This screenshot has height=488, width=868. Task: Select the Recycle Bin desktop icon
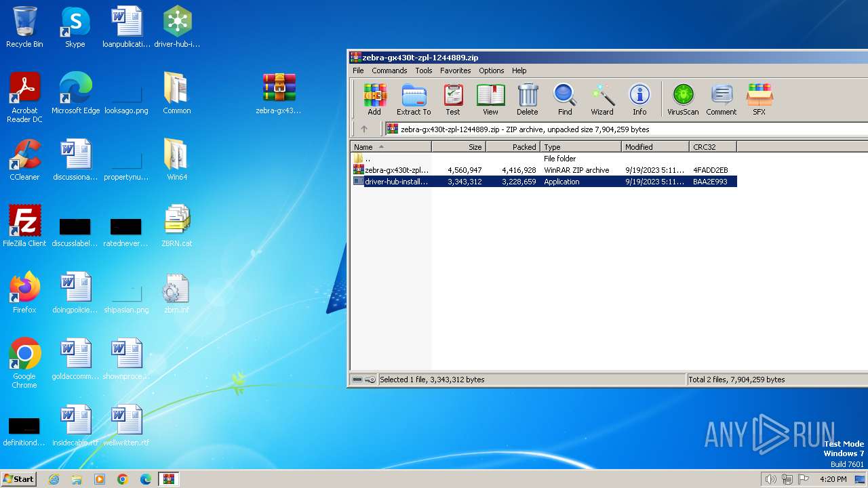(x=24, y=27)
